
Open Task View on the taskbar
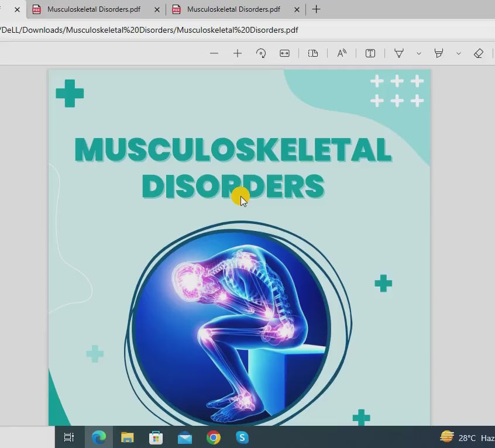coord(69,437)
